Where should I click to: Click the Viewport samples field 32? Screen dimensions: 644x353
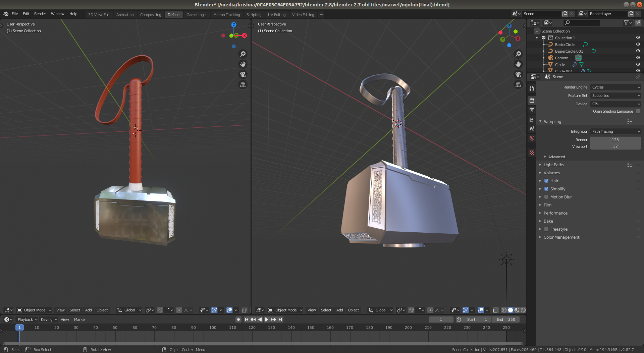coord(615,146)
